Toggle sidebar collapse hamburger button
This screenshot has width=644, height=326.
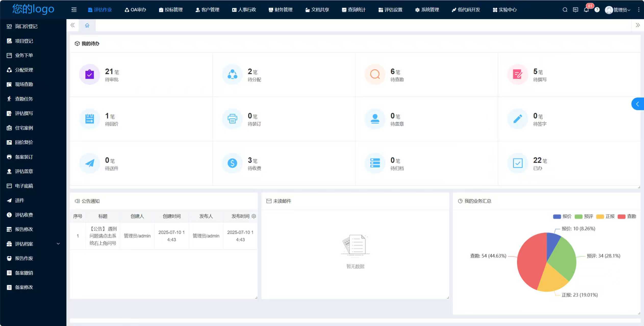pos(74,10)
